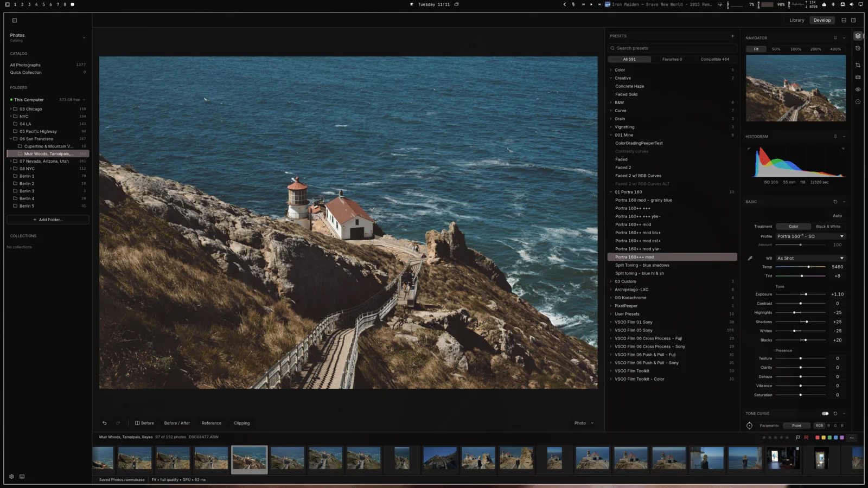Open the keyboard shortcuts icon
The image size is (868, 488).
click(22, 477)
